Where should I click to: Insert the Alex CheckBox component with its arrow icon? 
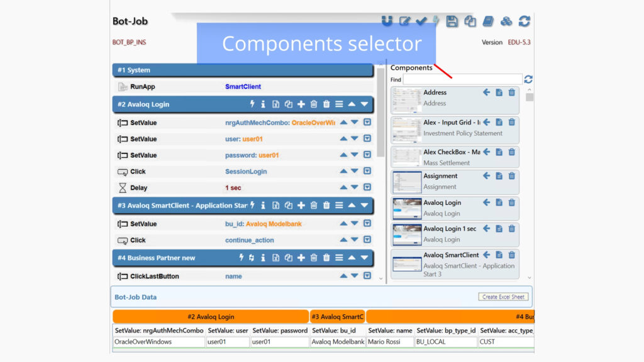pyautogui.click(x=487, y=152)
